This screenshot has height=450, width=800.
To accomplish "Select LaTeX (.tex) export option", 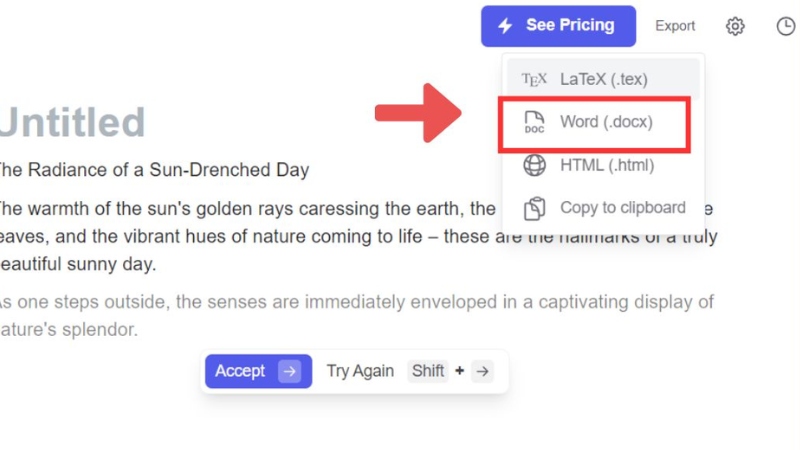I will 603,79.
